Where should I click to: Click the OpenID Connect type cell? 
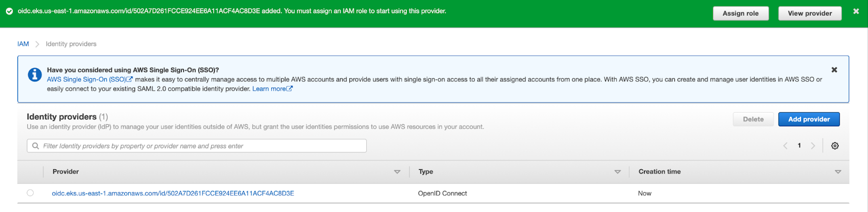tap(442, 194)
